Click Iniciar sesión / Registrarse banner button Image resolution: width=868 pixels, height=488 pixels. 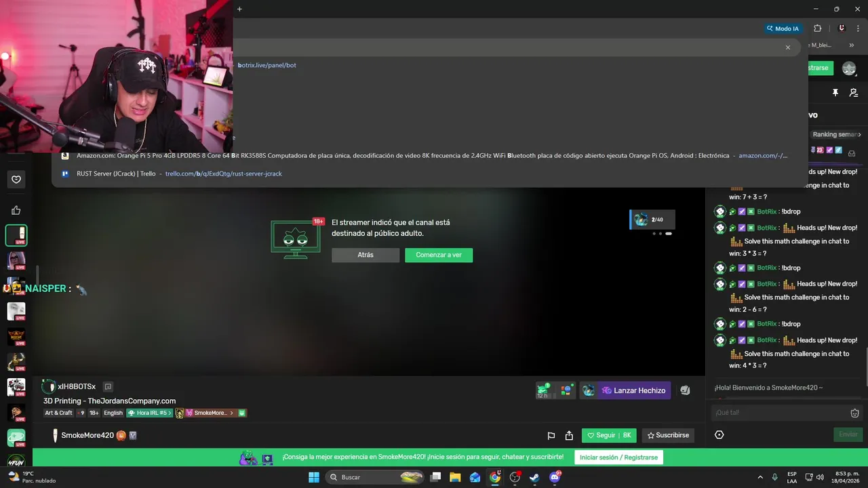tap(618, 457)
